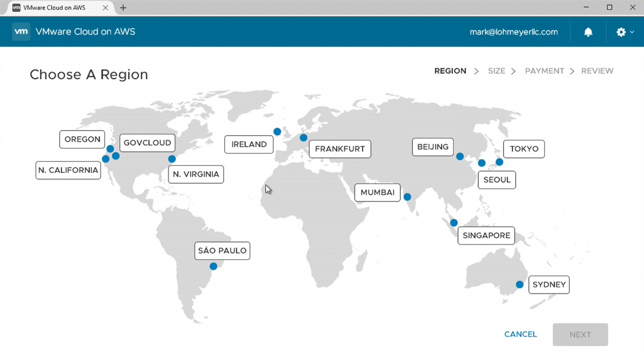The image size is (644, 358).
Task: Go to the SIZE wizard step
Action: (x=496, y=71)
